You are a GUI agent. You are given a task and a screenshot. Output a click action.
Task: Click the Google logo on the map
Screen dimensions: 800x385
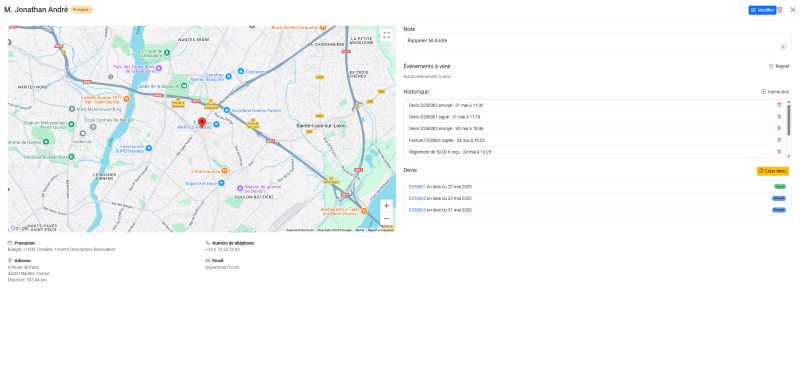20,228
